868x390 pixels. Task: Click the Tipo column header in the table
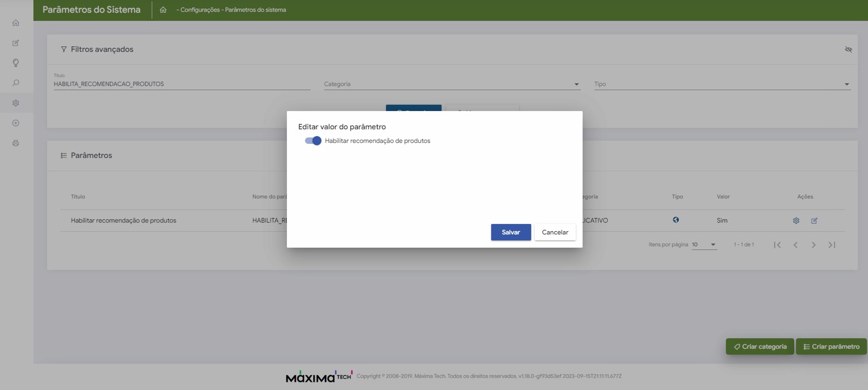[678, 197]
